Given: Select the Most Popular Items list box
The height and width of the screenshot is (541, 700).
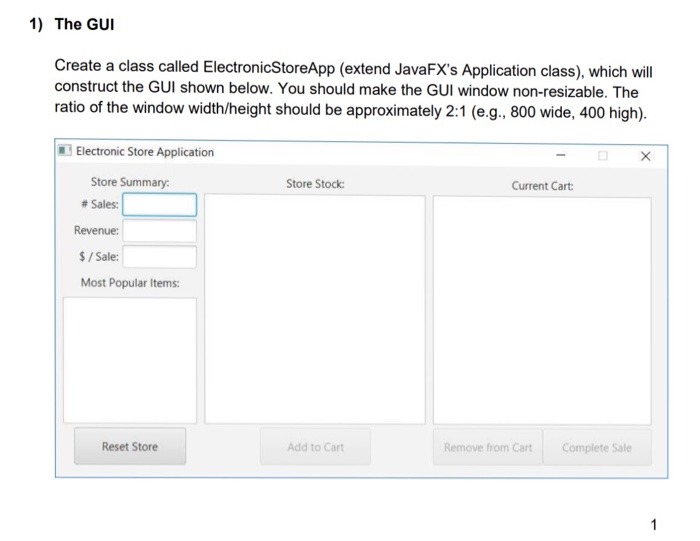Looking at the screenshot, I should pyautogui.click(x=130, y=360).
